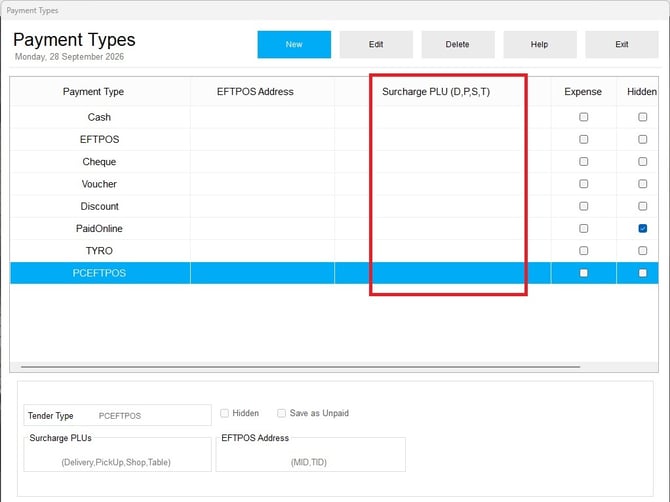Toggle Expense checkbox in TYRO row

coord(583,251)
